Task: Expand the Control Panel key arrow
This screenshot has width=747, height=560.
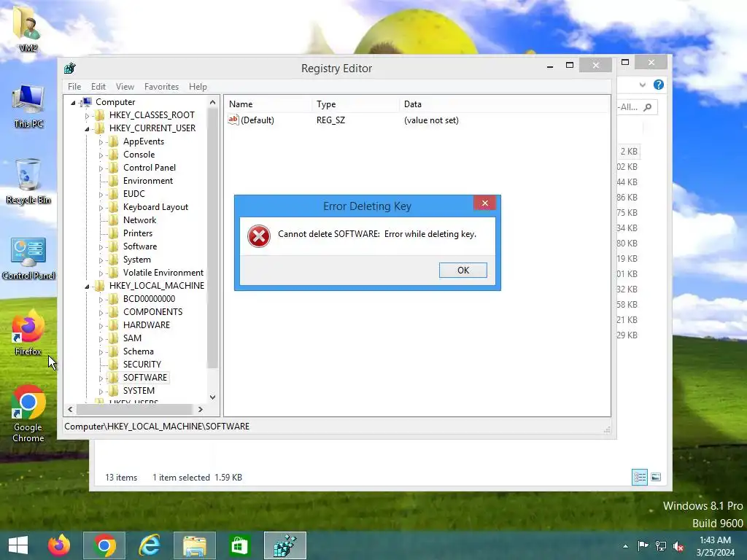Action: click(101, 168)
